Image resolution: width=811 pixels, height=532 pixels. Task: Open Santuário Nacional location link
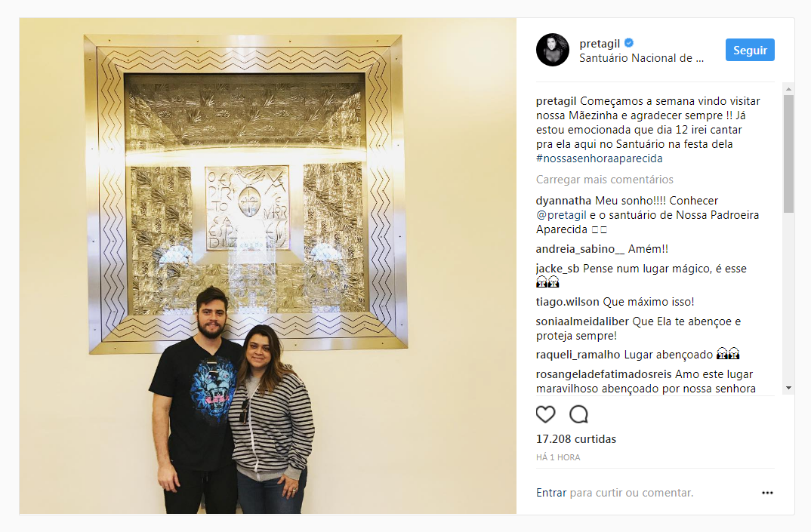point(641,58)
